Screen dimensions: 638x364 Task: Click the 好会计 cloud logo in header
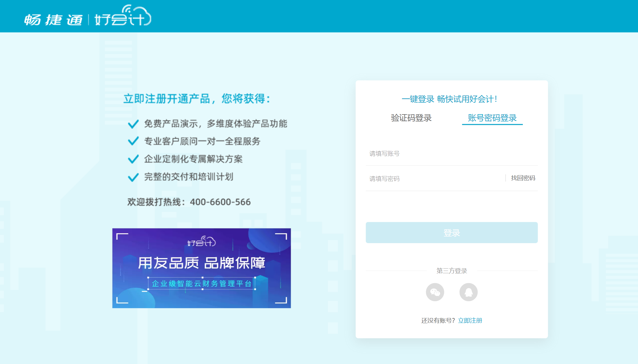123,17
